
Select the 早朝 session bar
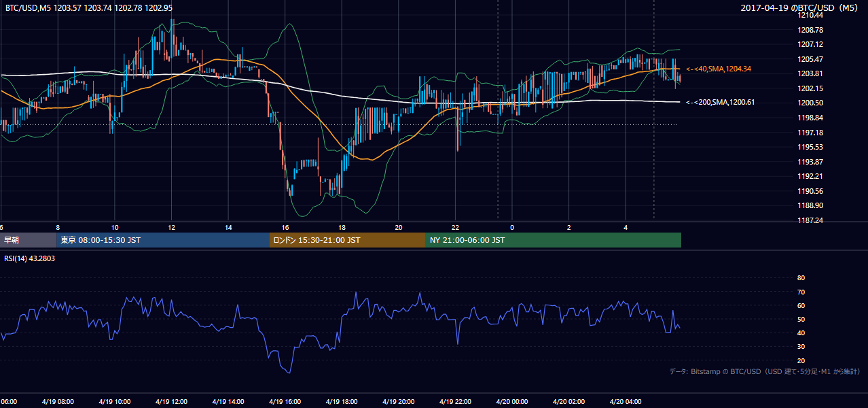pos(28,240)
